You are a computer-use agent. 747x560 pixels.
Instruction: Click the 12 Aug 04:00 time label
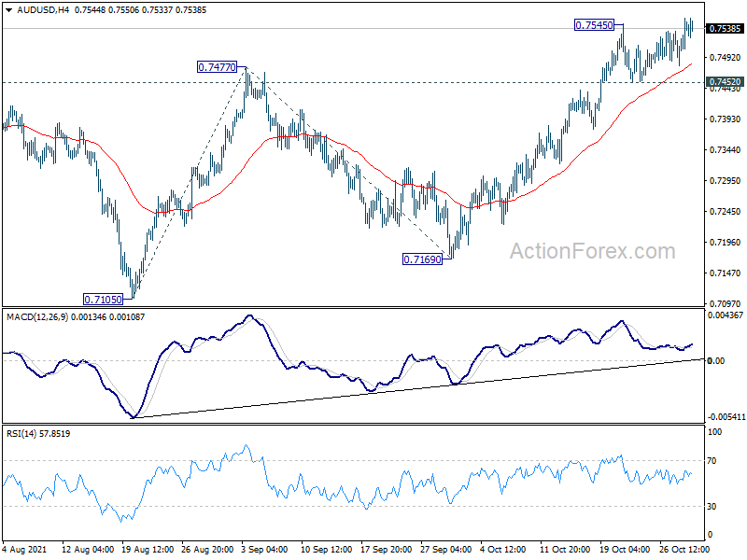click(88, 550)
